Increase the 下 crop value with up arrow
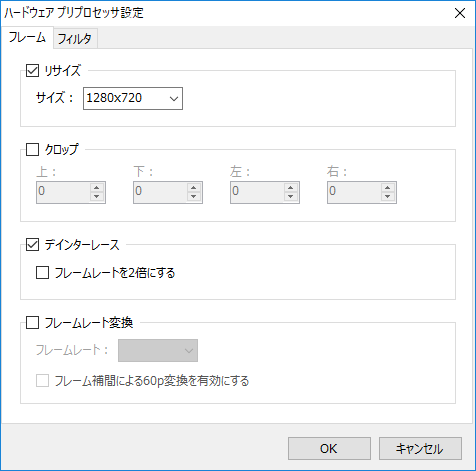This screenshot has height=471, width=476. click(194, 187)
